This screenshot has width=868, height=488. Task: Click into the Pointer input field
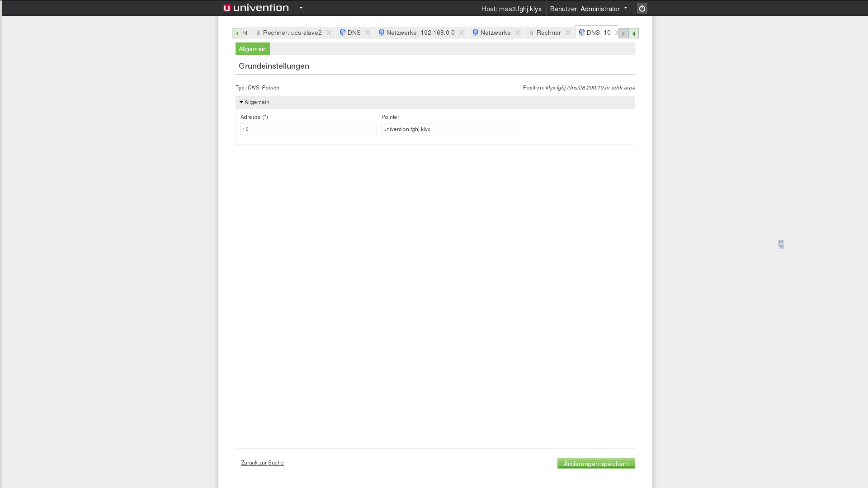[449, 129]
